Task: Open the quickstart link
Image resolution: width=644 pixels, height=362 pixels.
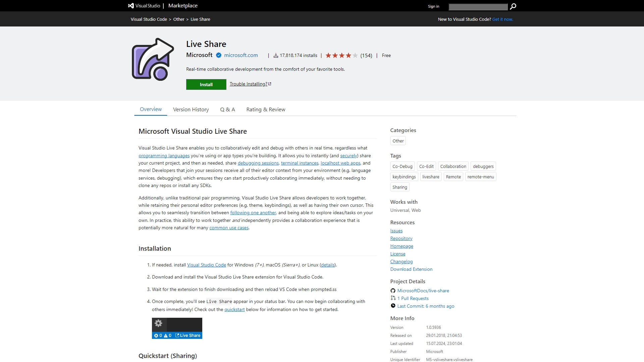Action: 234,309
